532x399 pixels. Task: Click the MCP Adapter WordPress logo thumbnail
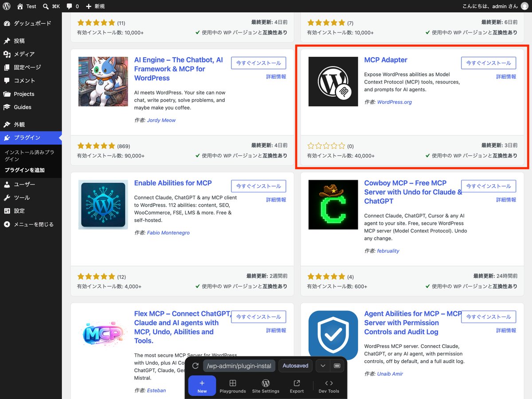333,82
